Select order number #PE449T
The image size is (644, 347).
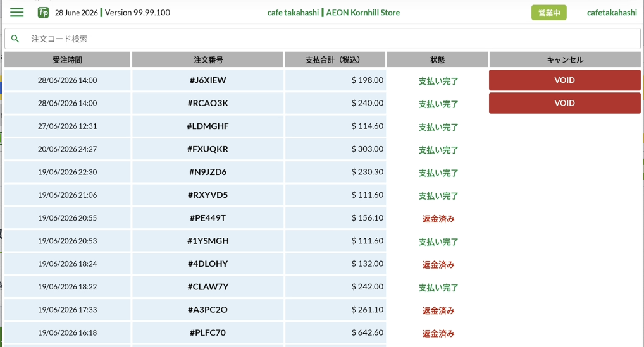point(208,218)
